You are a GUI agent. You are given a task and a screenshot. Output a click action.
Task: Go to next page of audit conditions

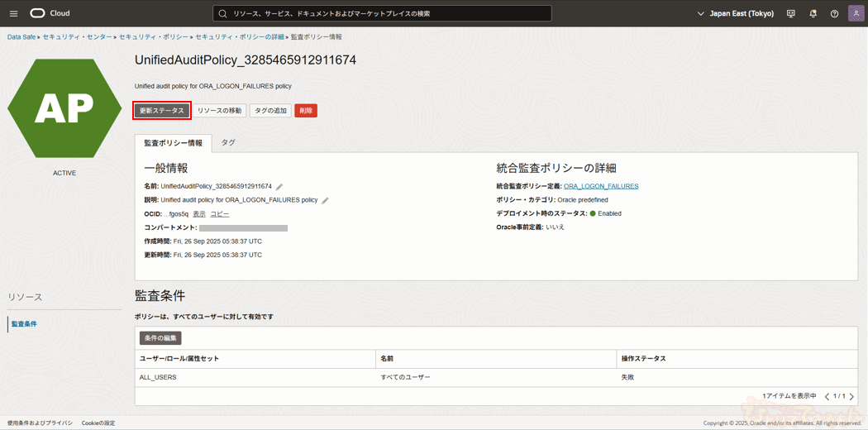click(x=851, y=397)
